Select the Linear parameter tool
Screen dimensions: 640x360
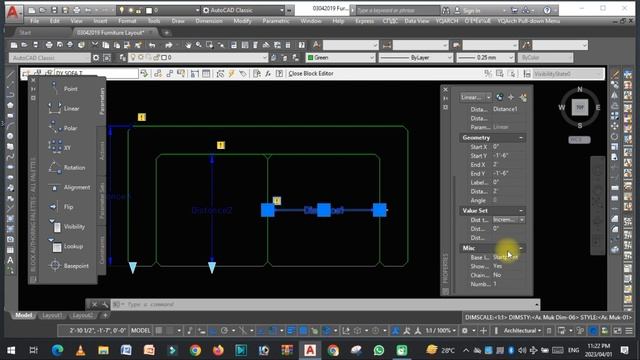click(x=64, y=108)
